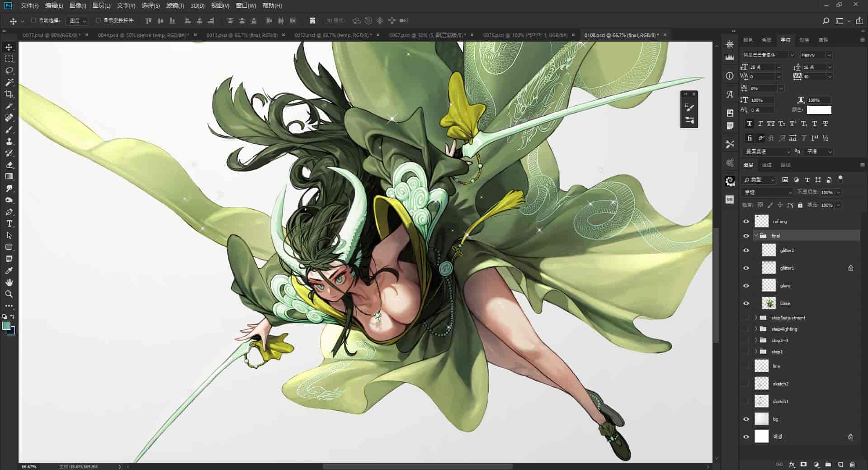Hide the glitter2 layer
Screen dimensions: 868x470
click(x=746, y=250)
